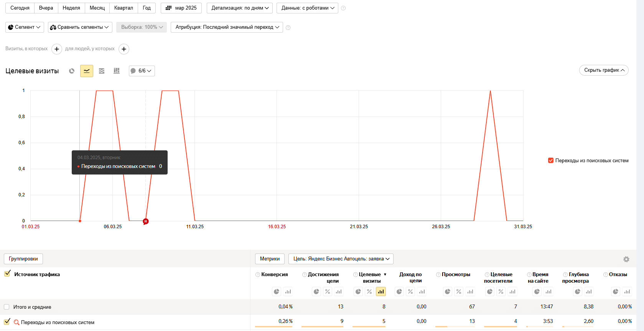Select the Квартал period tab
Viewport: 644px width, 331px height.
pyautogui.click(x=124, y=8)
